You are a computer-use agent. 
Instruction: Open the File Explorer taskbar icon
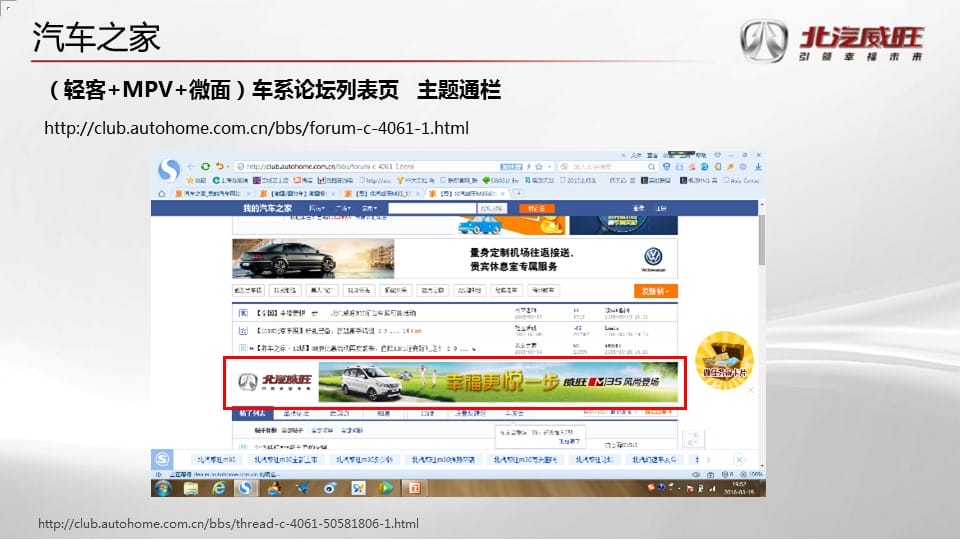(x=191, y=487)
